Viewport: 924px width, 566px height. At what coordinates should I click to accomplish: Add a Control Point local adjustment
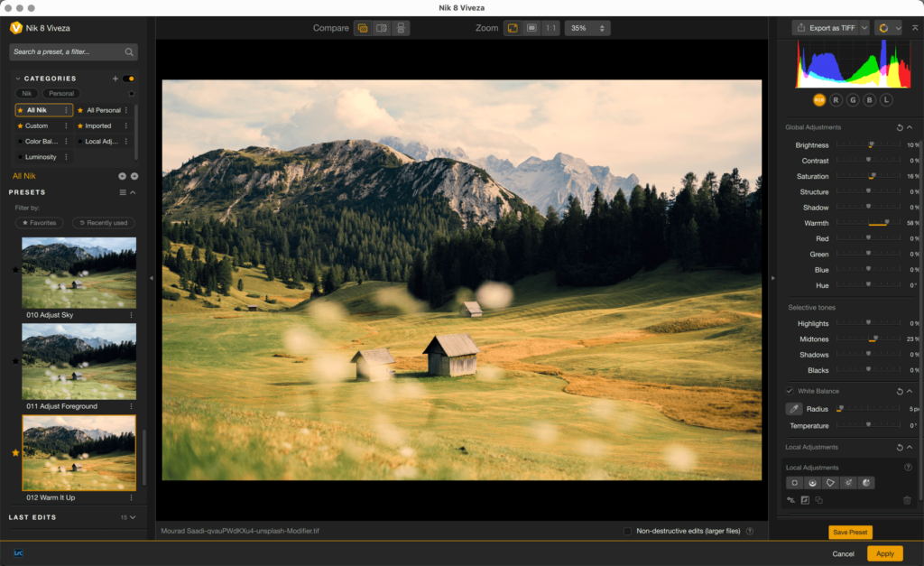(x=794, y=483)
